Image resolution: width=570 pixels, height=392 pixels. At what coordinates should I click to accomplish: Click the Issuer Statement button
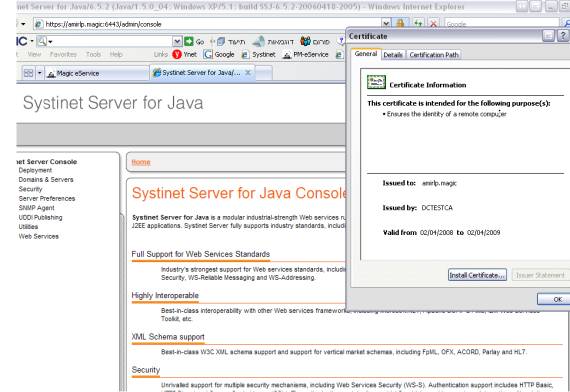coord(540,275)
